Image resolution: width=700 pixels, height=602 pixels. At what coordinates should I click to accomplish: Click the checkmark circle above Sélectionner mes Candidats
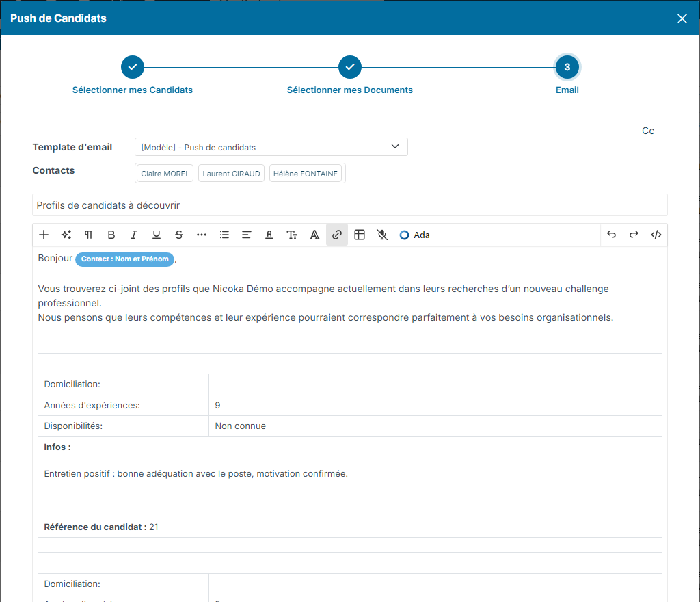click(x=133, y=67)
